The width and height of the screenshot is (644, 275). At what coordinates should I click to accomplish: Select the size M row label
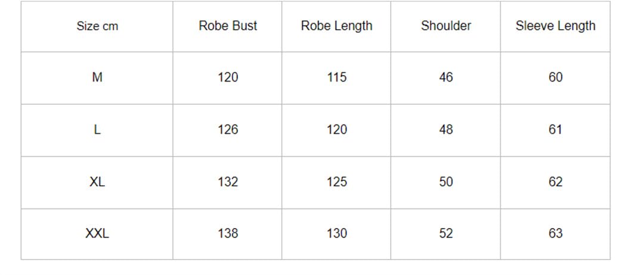(x=97, y=77)
